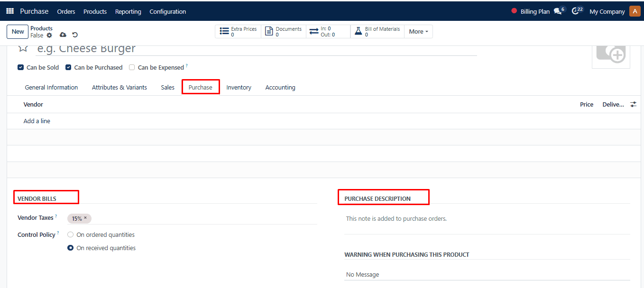Open the Reporting menu
This screenshot has width=644, height=288.
point(128,11)
